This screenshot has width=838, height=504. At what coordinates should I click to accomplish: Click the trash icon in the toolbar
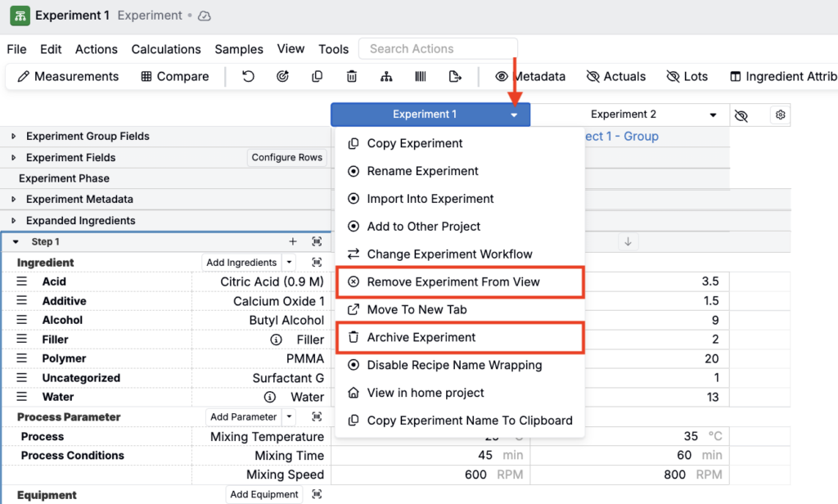click(352, 77)
